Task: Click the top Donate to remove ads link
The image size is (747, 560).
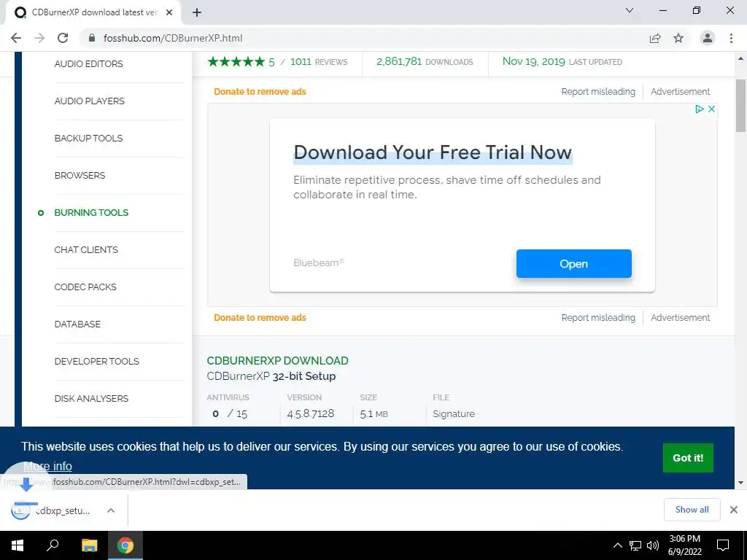Action: tap(260, 91)
